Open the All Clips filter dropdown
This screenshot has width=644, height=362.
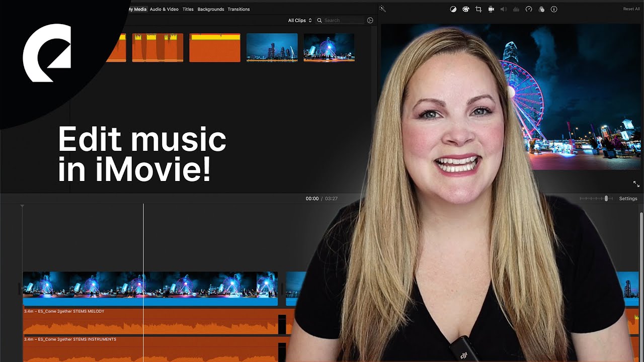click(x=300, y=21)
